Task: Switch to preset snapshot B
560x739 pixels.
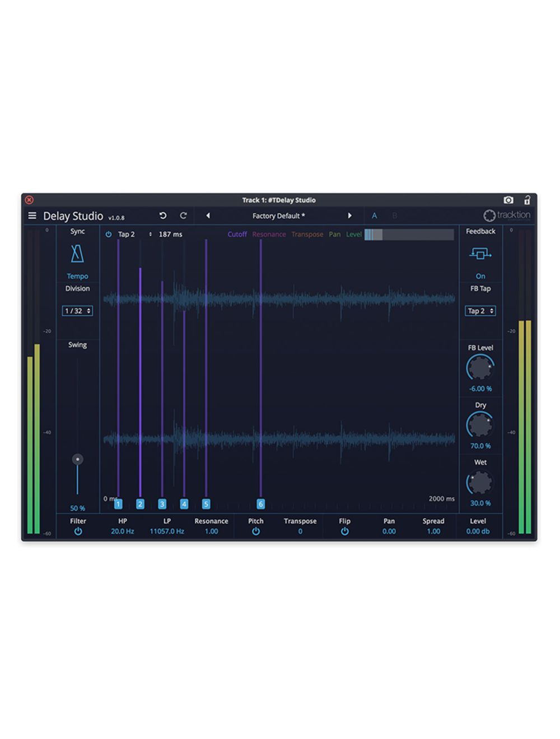Action: pyautogui.click(x=395, y=216)
